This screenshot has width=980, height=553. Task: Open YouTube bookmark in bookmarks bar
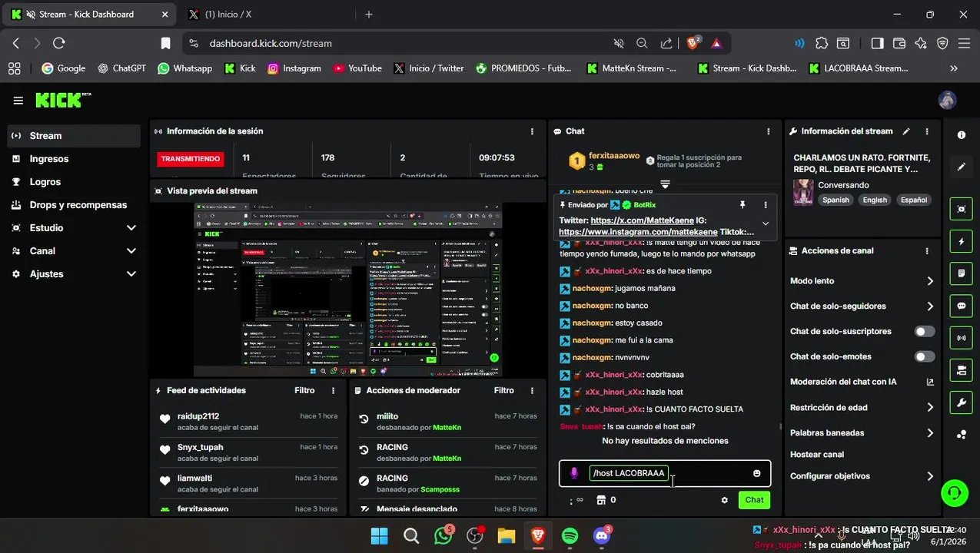click(357, 68)
